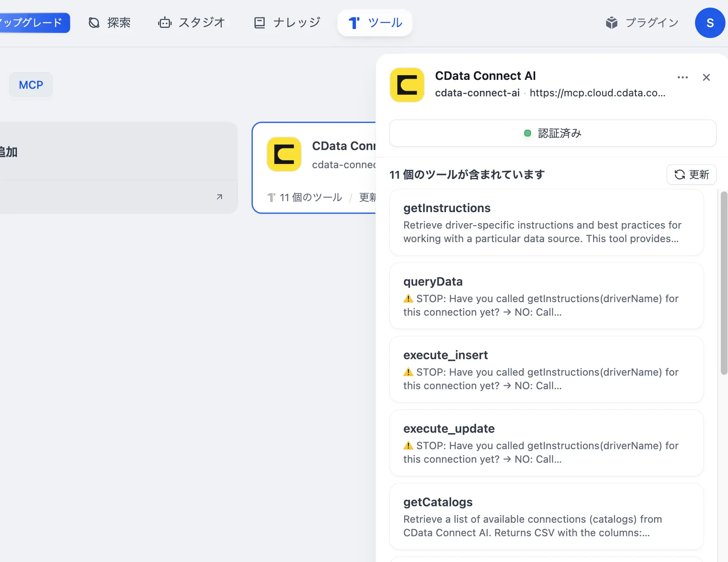Switch to the ナレッジ tab
The height and width of the screenshot is (562, 728).
(x=287, y=23)
